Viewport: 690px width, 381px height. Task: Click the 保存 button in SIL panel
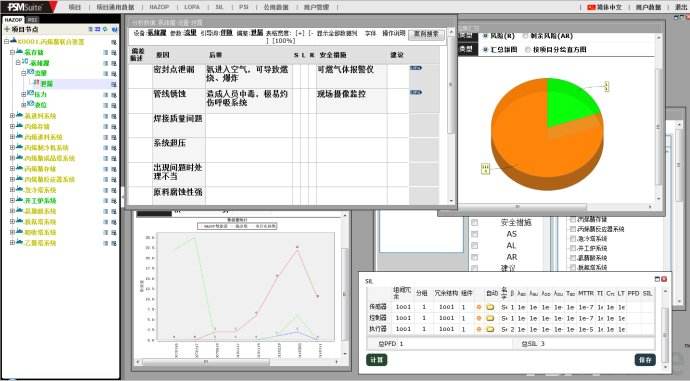[x=645, y=360]
